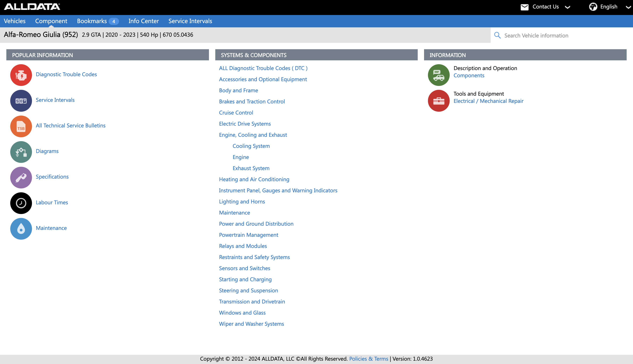This screenshot has width=633, height=364.
Task: Click the vehicle search input field
Action: (561, 35)
